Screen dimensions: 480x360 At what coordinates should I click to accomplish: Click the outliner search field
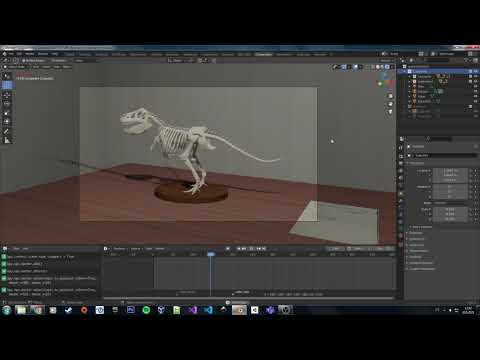pos(437,60)
